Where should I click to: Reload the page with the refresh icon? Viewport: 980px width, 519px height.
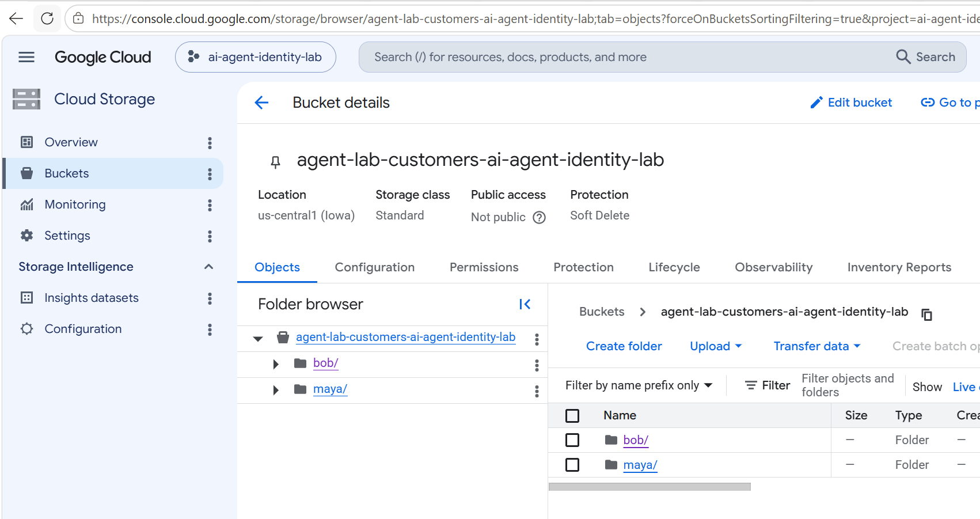[47, 18]
